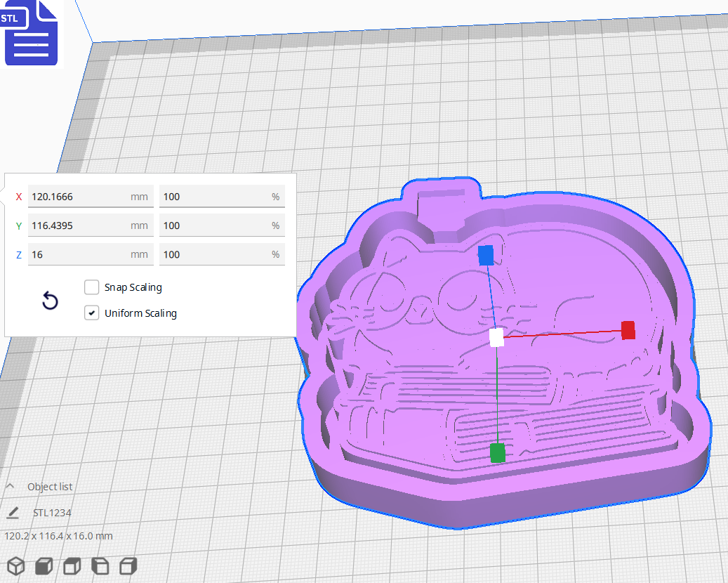This screenshot has width=728, height=583.
Task: Open the STL file document icon
Action: [31, 33]
